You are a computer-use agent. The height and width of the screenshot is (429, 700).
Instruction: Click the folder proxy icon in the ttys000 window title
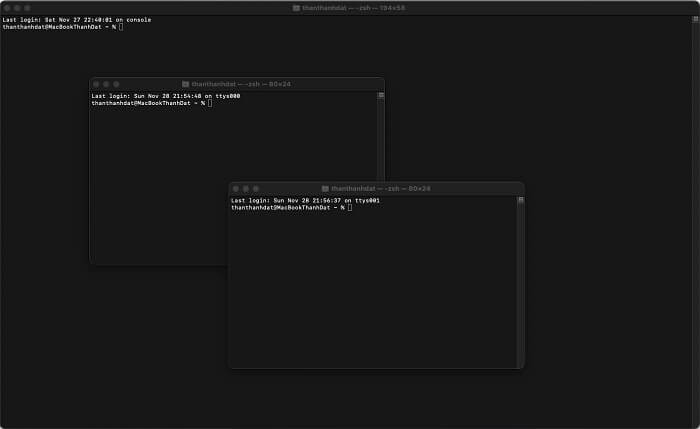185,84
